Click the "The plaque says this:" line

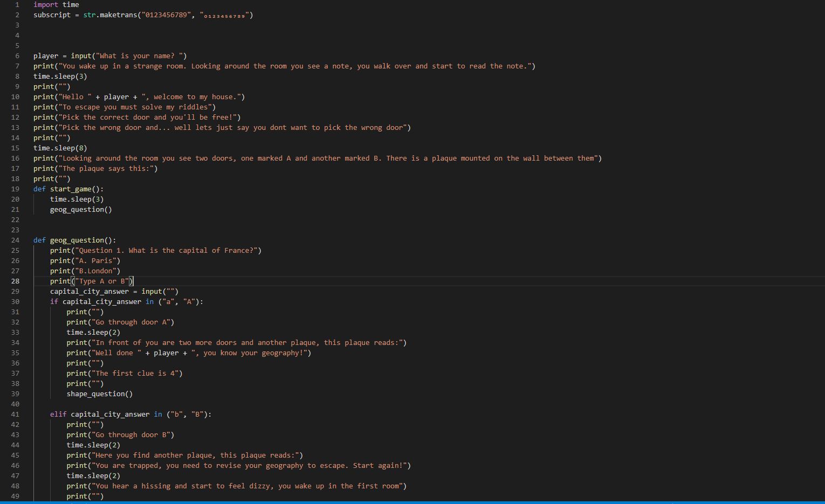pyautogui.click(x=95, y=169)
